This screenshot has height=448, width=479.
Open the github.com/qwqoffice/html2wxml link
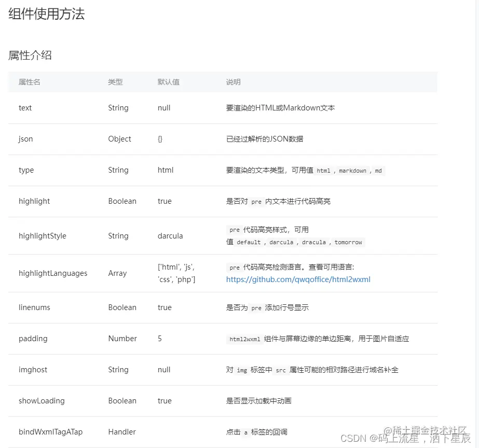click(x=298, y=279)
